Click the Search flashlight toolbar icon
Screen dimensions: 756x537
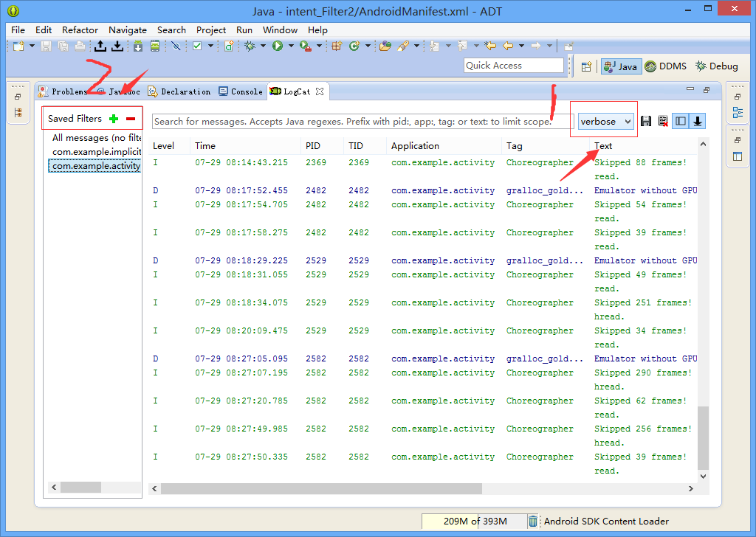[403, 46]
